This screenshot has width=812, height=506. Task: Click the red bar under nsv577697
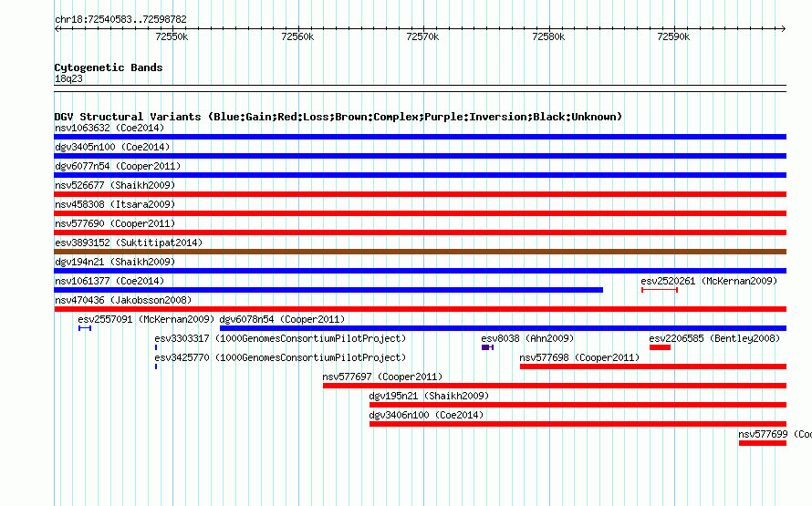click(x=555, y=386)
